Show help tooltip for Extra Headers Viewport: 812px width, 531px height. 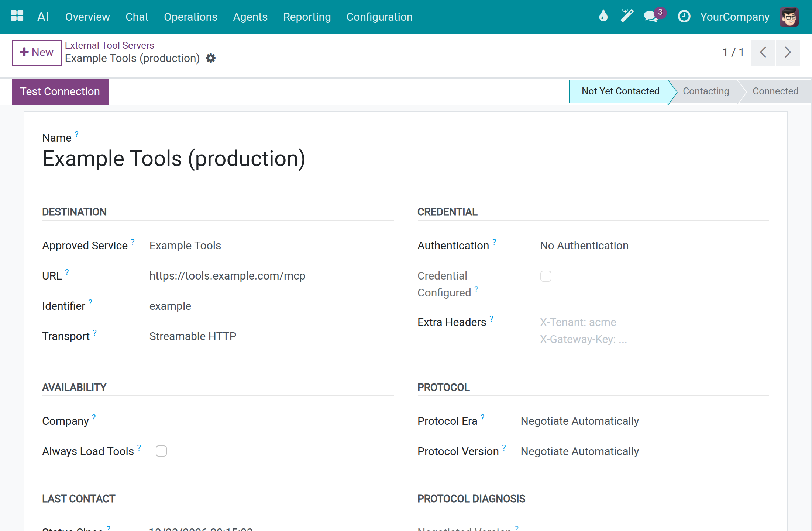tap(491, 319)
